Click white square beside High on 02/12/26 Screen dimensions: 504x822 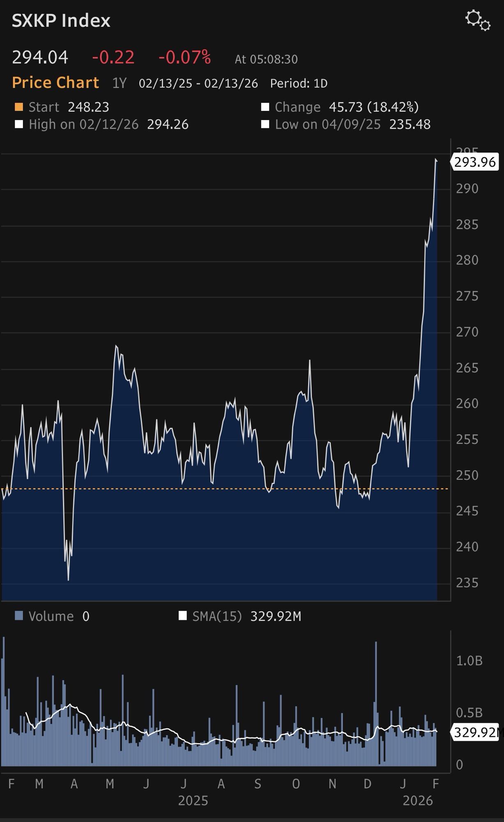19,125
